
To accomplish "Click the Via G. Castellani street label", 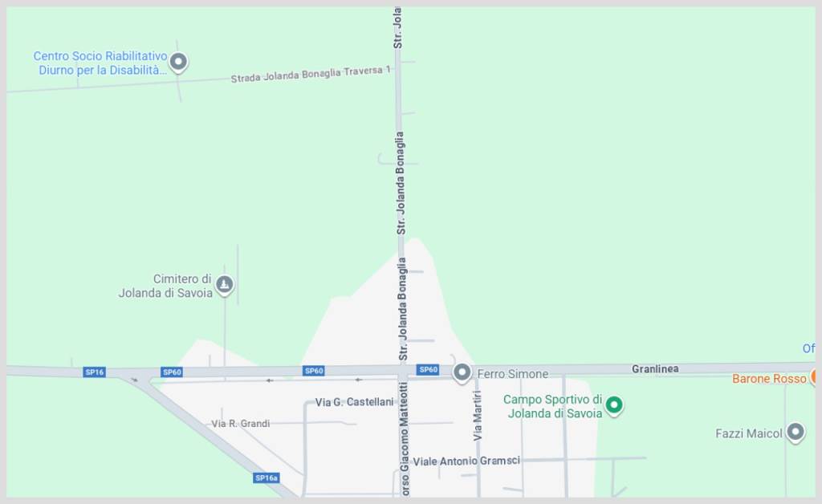I will tap(354, 402).
